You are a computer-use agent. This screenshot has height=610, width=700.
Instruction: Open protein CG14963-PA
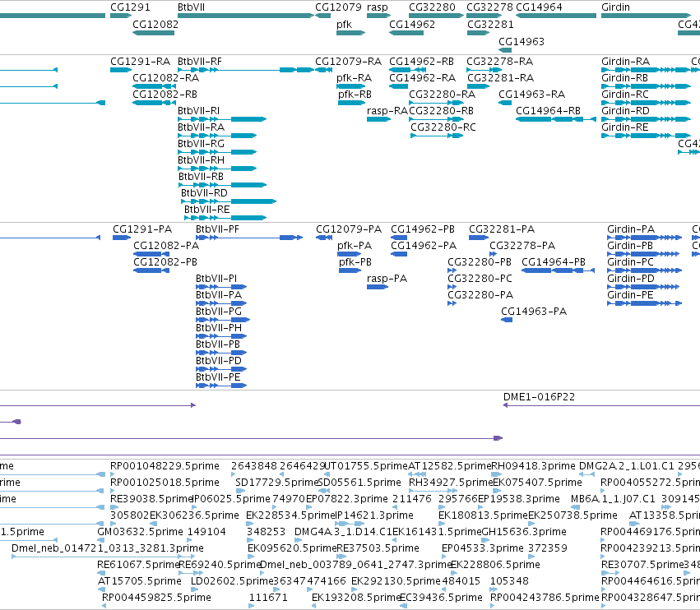534,311
